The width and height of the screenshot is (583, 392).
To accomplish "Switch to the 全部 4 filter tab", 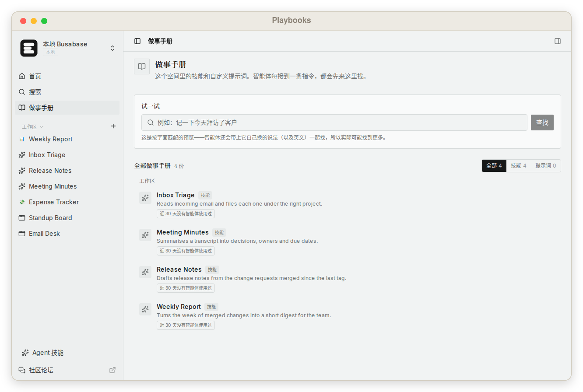I will pos(494,166).
